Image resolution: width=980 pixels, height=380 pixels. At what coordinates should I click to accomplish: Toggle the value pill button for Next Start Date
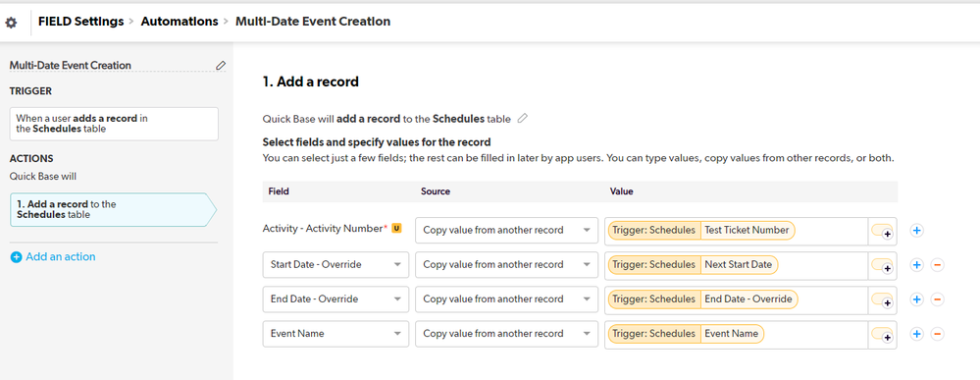coord(883,265)
